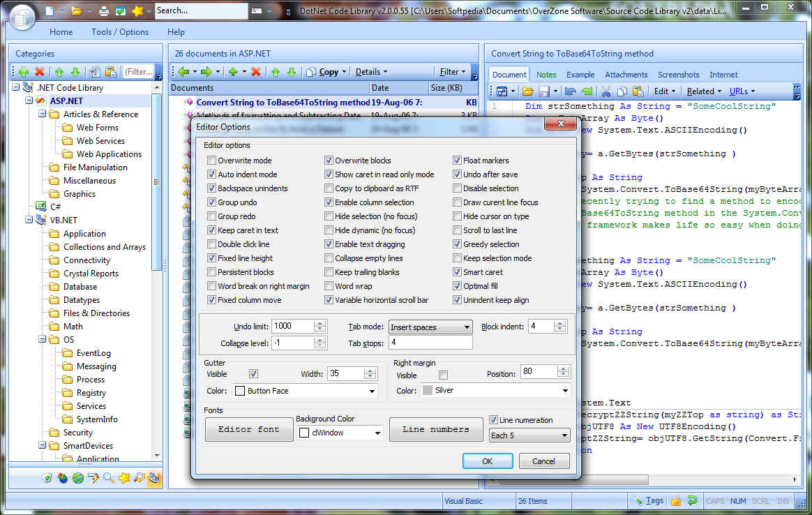Screen dimensions: 812x515
Task: Click the green checkmark icon in the title bar
Action: click(120, 11)
